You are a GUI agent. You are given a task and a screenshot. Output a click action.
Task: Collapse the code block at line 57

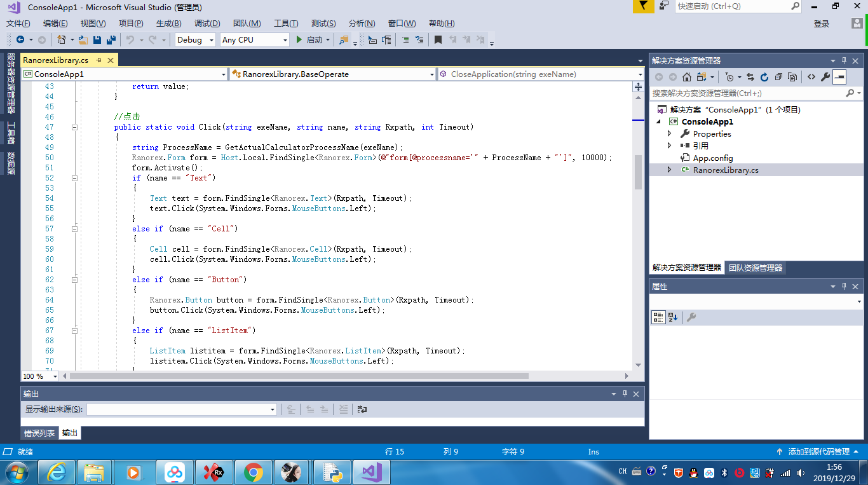coord(74,229)
